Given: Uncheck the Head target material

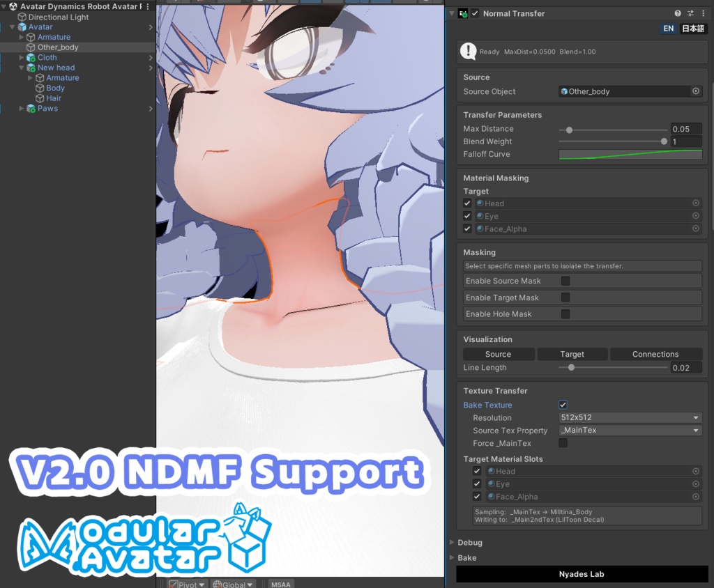Looking at the screenshot, I should (467, 203).
